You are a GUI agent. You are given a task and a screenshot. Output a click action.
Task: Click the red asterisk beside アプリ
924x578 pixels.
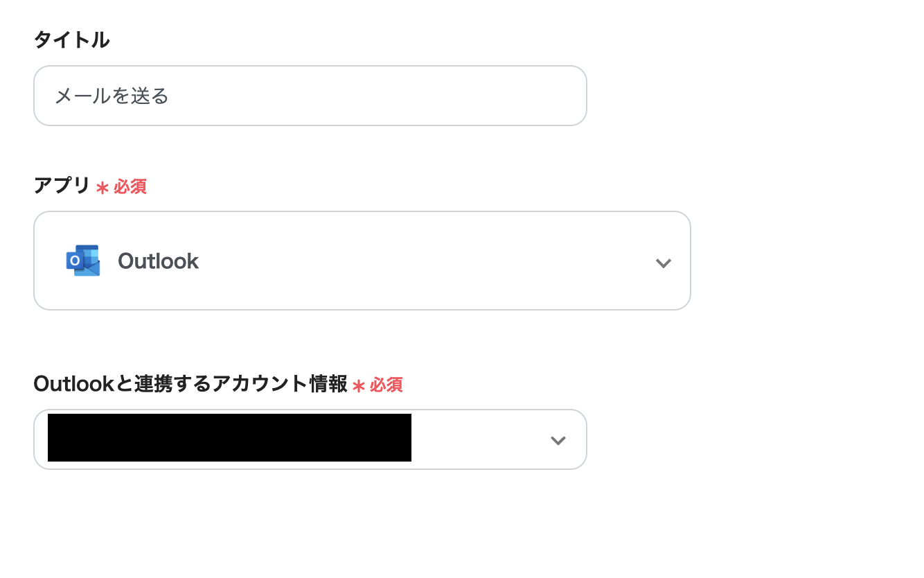(x=103, y=188)
